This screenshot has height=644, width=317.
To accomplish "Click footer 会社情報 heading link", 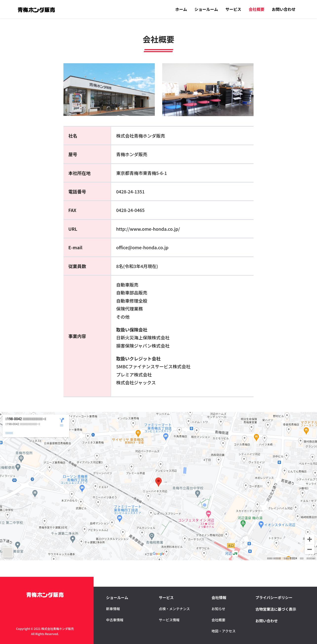I will pos(219,598).
